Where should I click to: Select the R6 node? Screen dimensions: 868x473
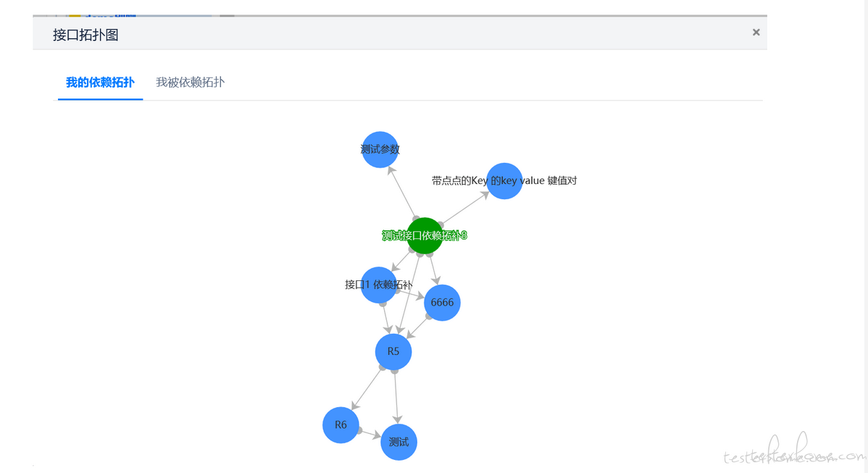341,425
